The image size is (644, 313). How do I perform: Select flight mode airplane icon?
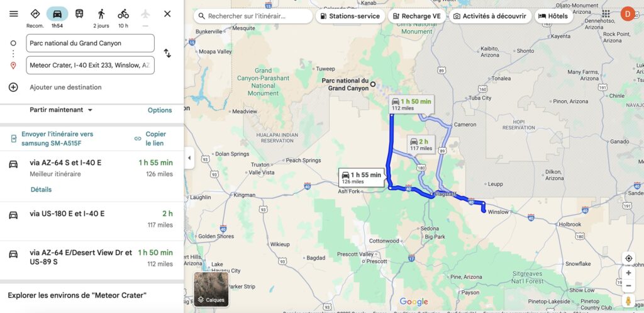click(x=145, y=14)
